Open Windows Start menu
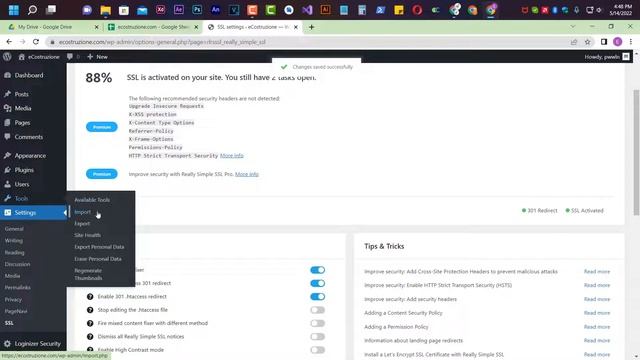 13,9
